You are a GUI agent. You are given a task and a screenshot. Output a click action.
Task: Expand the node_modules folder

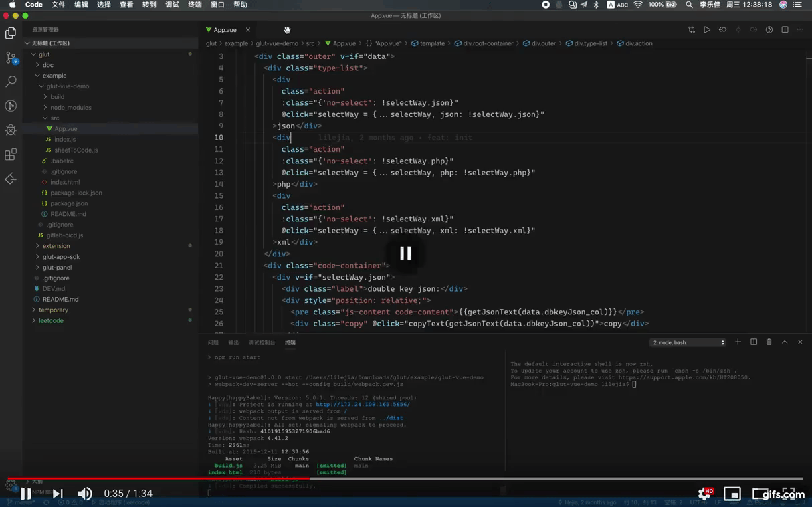[x=110, y=107]
